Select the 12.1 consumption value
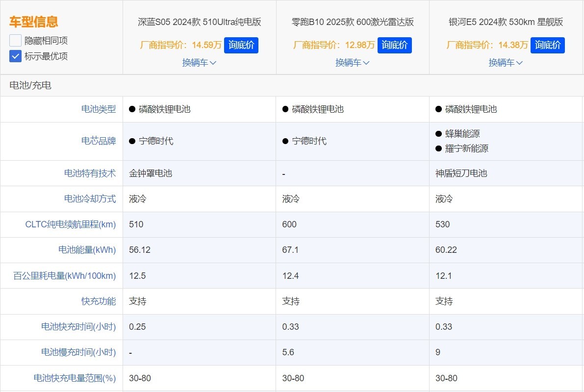 pyautogui.click(x=444, y=276)
